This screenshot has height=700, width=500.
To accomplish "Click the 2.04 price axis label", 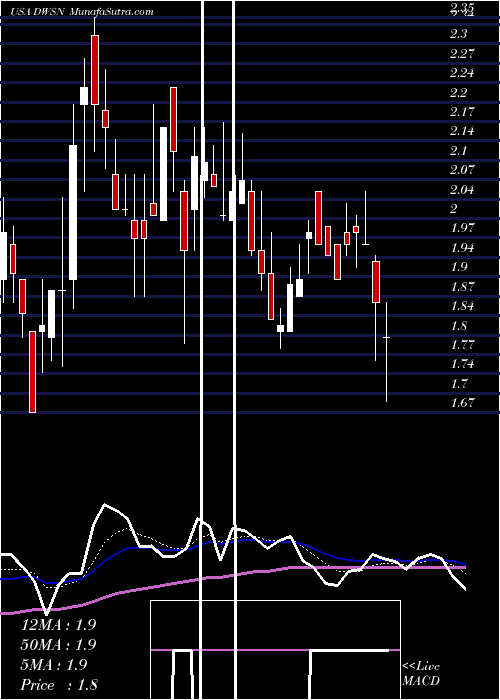I will point(462,190).
